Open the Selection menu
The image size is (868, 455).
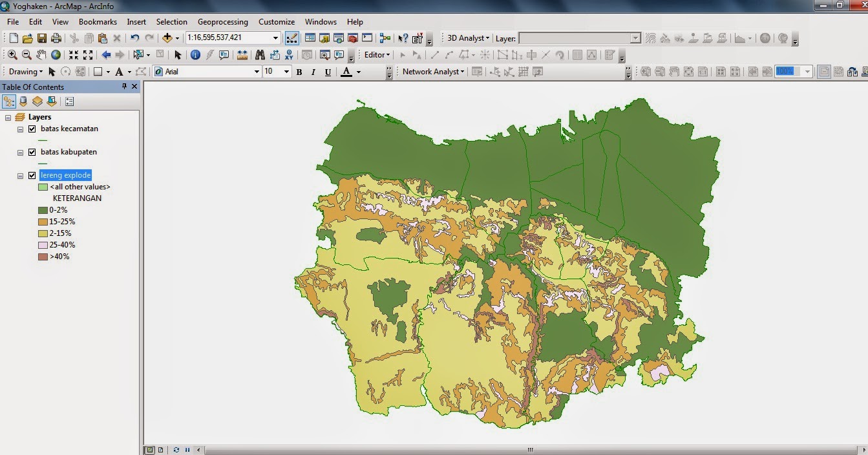point(171,22)
